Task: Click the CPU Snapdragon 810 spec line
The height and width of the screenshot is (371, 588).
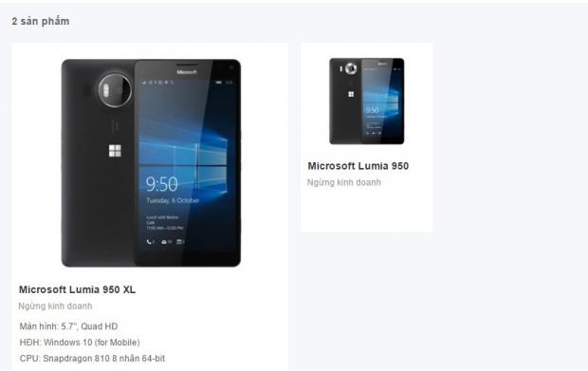Action: [x=92, y=359]
